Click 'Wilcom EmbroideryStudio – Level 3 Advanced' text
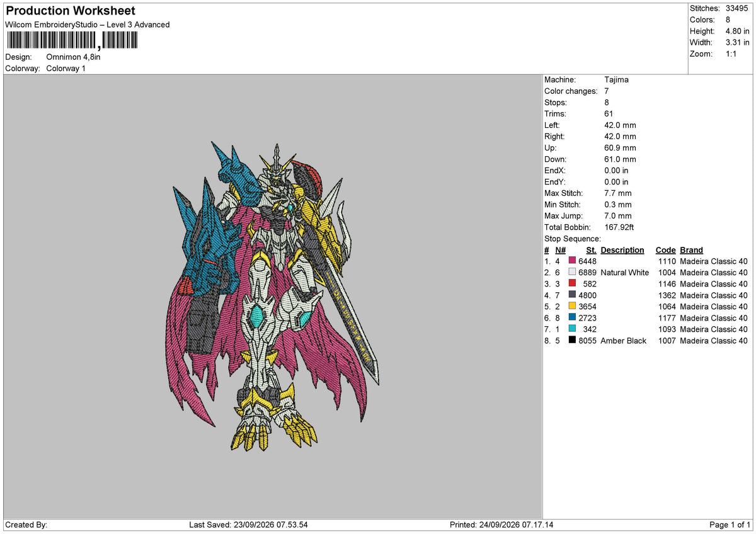 [87, 25]
